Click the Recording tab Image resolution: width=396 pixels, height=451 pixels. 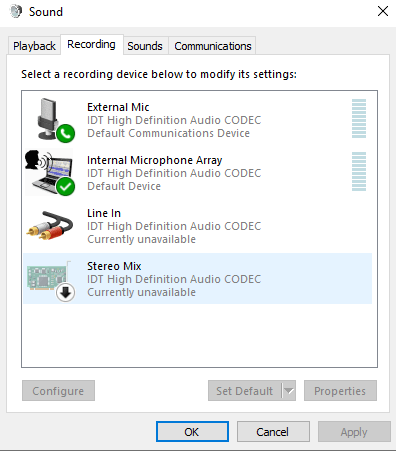tap(91, 44)
